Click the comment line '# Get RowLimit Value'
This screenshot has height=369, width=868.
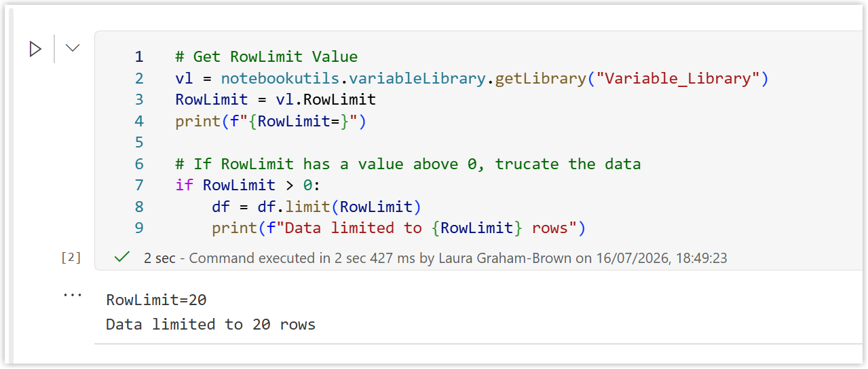tap(266, 56)
